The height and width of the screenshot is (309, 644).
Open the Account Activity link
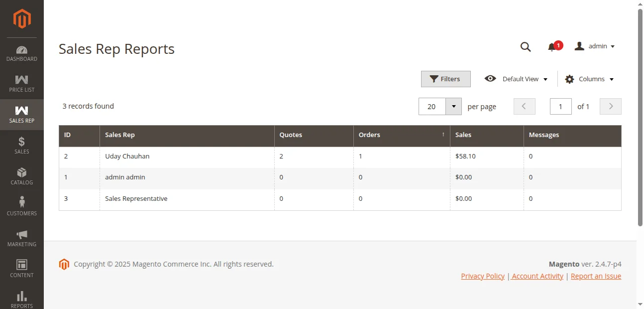(537, 276)
